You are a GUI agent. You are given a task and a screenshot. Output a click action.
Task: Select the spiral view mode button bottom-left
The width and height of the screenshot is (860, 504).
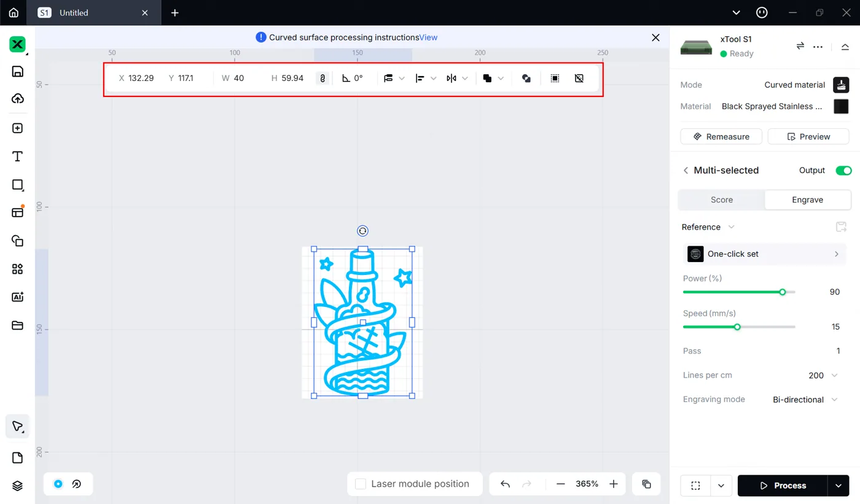click(x=77, y=484)
